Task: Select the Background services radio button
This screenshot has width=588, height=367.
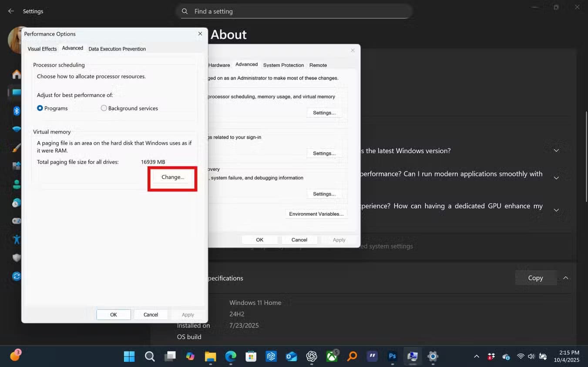Action: tap(104, 108)
